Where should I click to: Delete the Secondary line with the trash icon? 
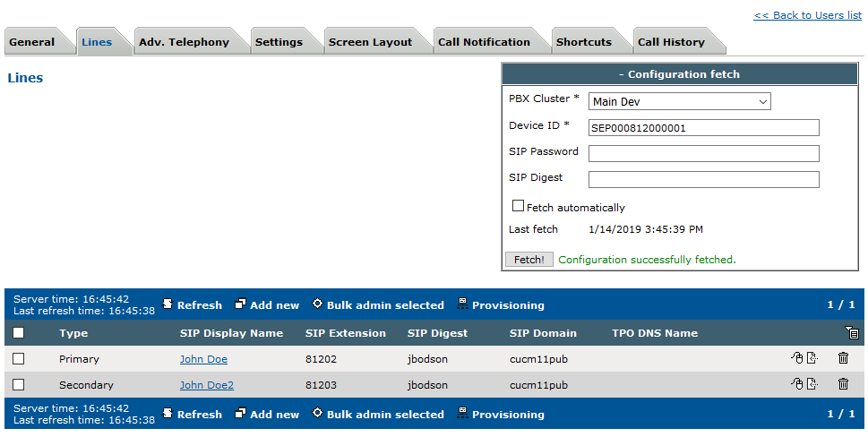point(843,383)
